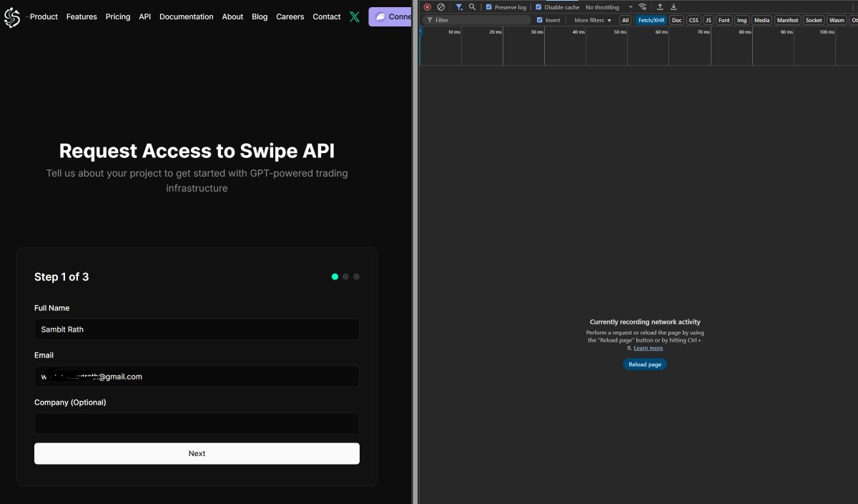Click the Next button

[197, 453]
